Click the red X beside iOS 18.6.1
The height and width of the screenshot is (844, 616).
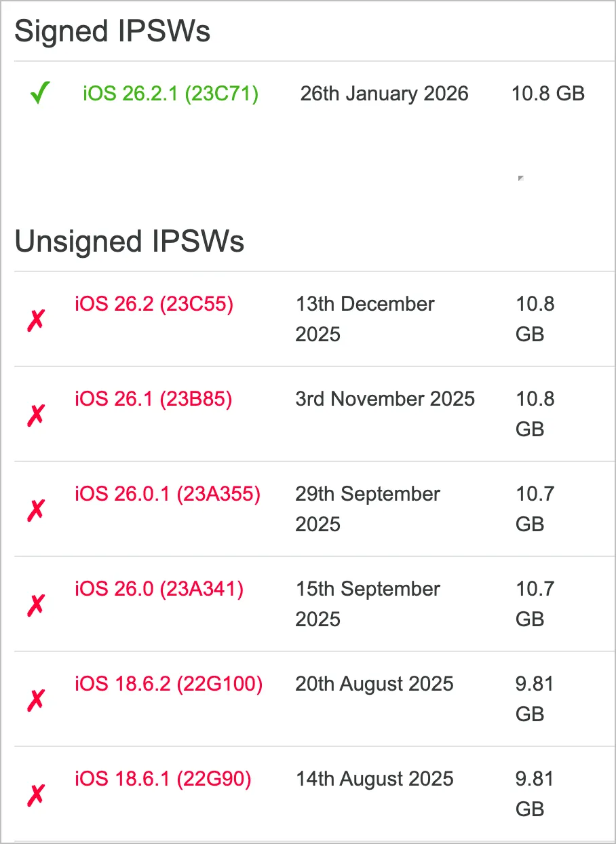point(35,794)
